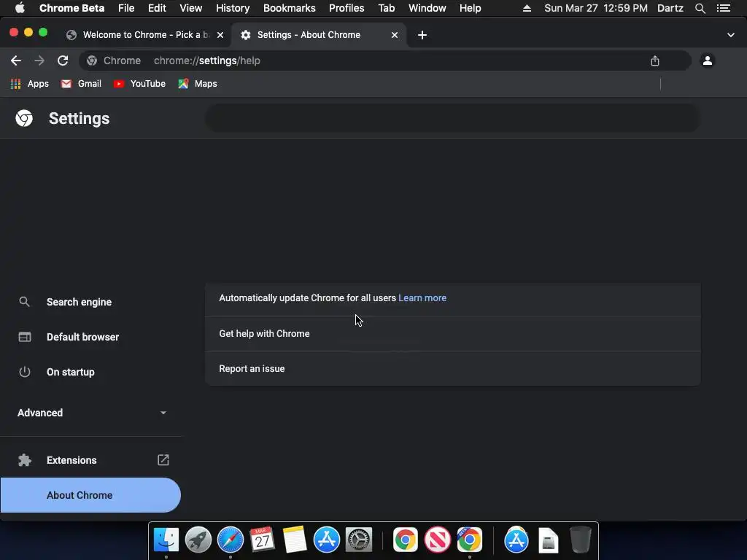Open Get help with Chrome
The image size is (747, 560).
pos(452,334)
